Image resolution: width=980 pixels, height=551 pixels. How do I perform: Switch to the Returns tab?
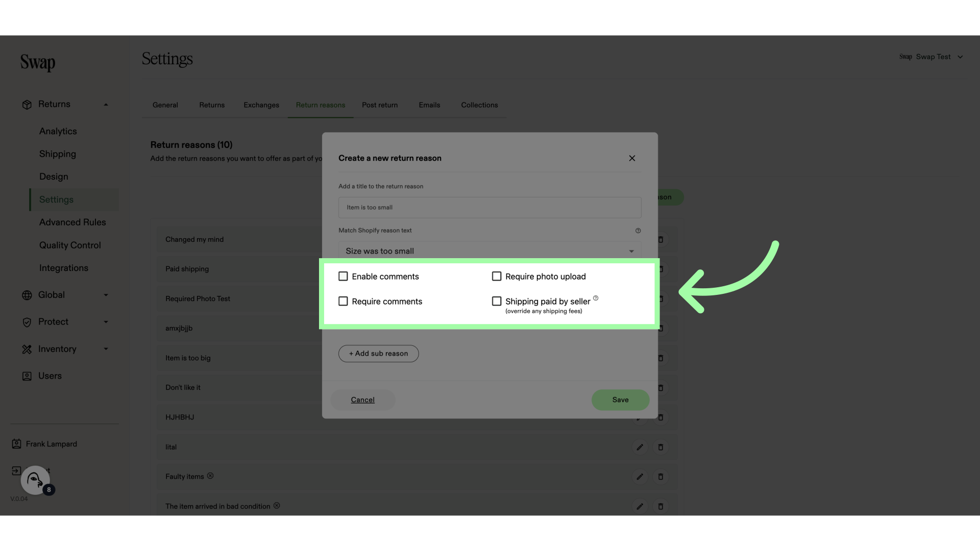point(212,105)
